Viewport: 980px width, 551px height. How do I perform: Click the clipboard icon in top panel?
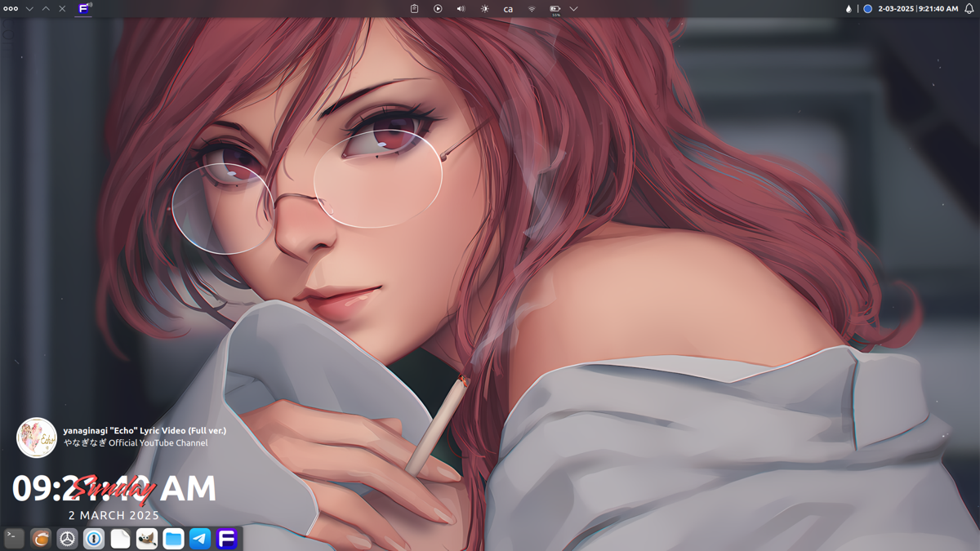point(414,9)
